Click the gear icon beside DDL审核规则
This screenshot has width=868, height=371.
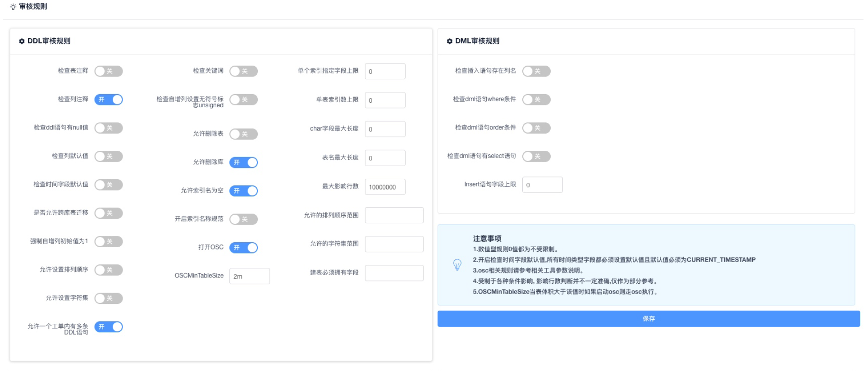click(x=22, y=41)
